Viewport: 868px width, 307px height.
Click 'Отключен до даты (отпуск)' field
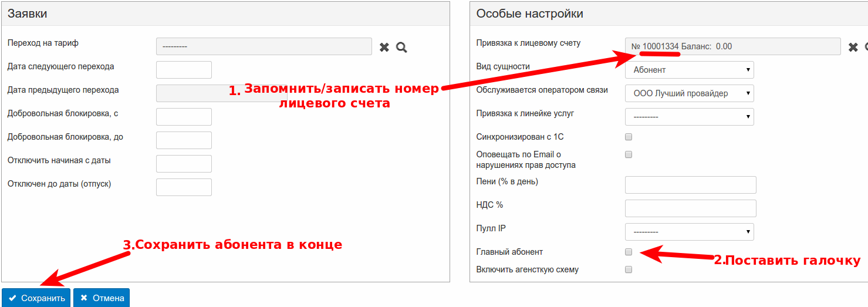click(x=184, y=187)
